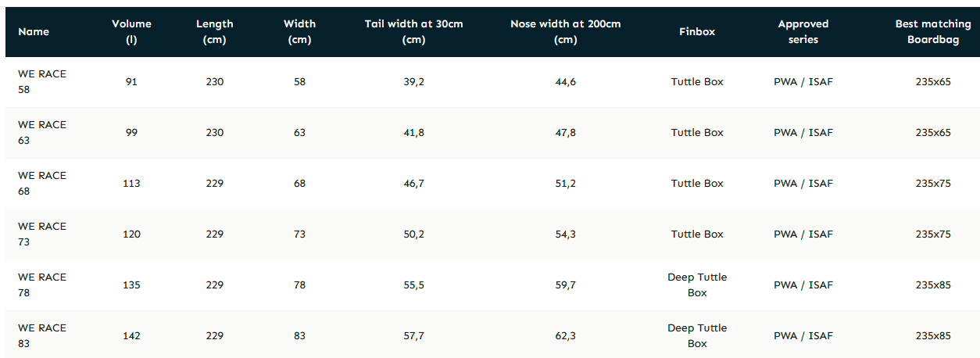The height and width of the screenshot is (358, 980).
Task: Click the Finbox column header
Action: pos(697,32)
